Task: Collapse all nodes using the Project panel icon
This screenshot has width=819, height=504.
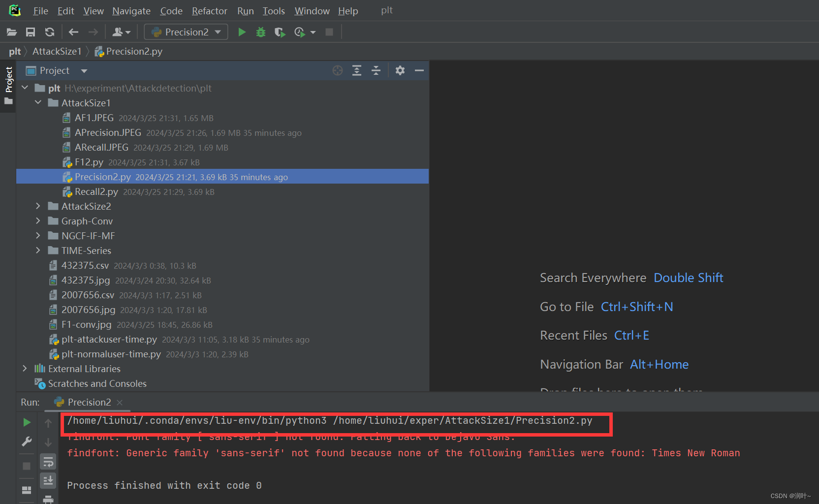Action: click(376, 70)
